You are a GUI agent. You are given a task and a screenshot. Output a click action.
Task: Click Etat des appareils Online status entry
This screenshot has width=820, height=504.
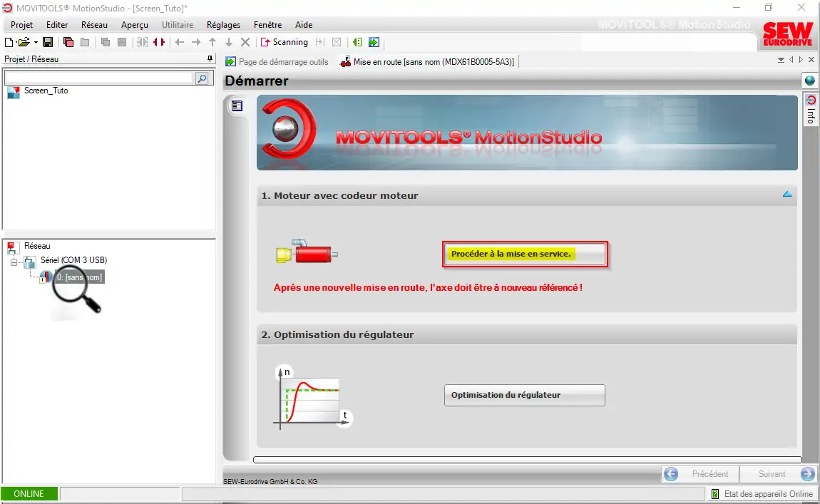tap(762, 493)
